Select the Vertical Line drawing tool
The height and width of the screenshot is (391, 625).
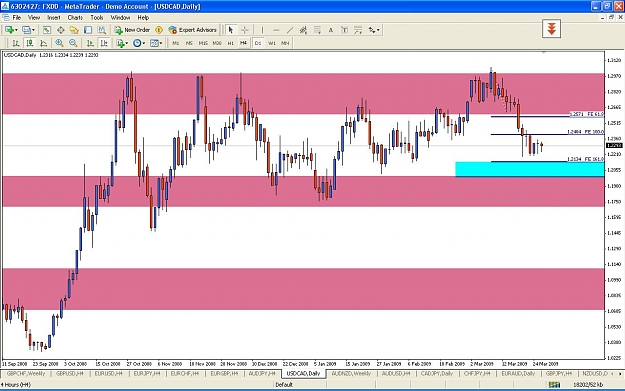(x=262, y=30)
